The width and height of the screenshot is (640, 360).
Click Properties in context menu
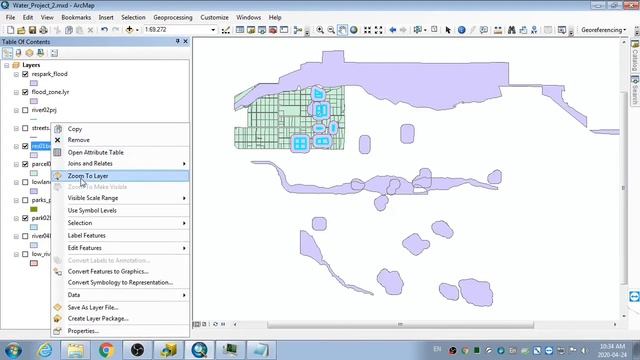tap(120, 331)
